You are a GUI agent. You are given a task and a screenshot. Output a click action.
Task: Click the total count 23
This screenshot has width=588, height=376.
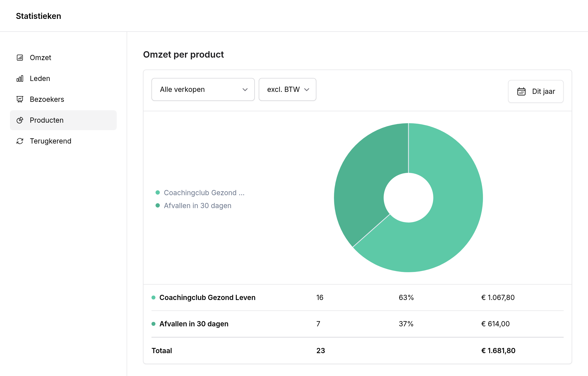(x=321, y=351)
